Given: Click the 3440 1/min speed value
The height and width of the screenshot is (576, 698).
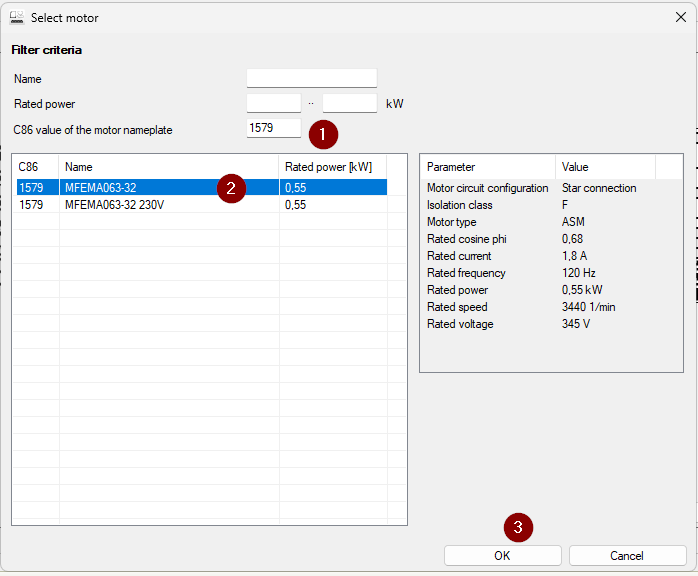Looking at the screenshot, I should coord(588,307).
